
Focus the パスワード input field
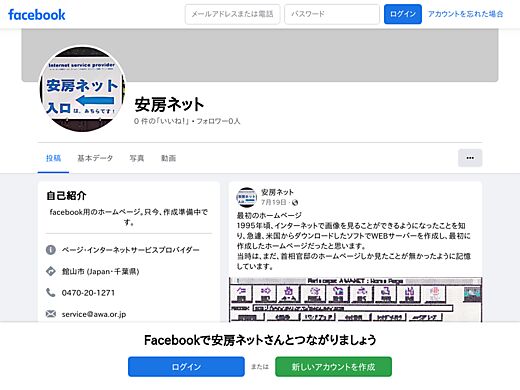[x=332, y=14]
